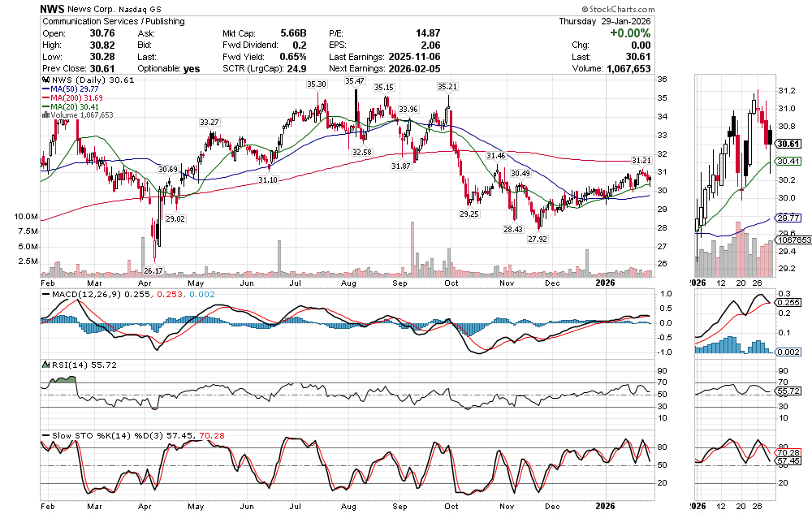Select the red MA(200) legend line
Image resolution: width=812 pixels, height=514 pixels.
point(45,98)
